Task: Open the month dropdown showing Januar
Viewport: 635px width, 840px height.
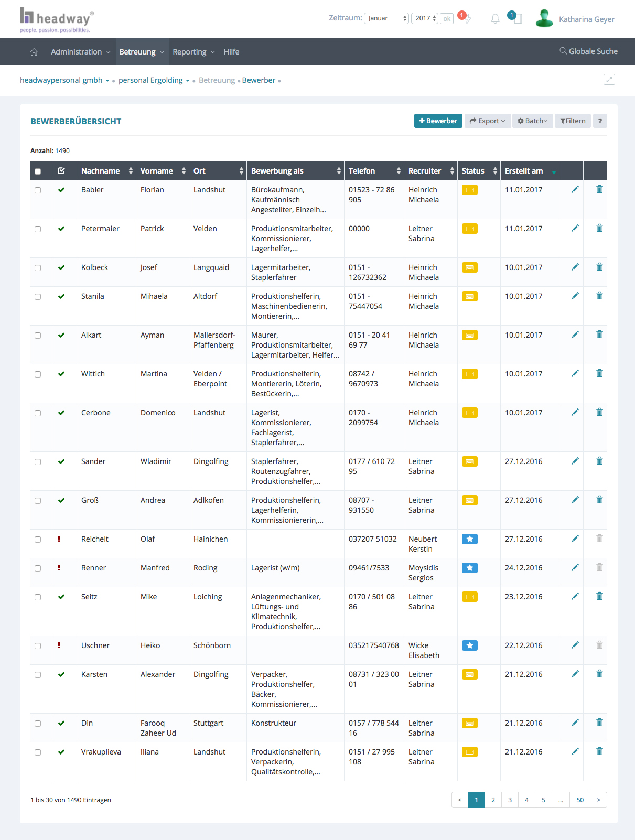Action: [386, 18]
